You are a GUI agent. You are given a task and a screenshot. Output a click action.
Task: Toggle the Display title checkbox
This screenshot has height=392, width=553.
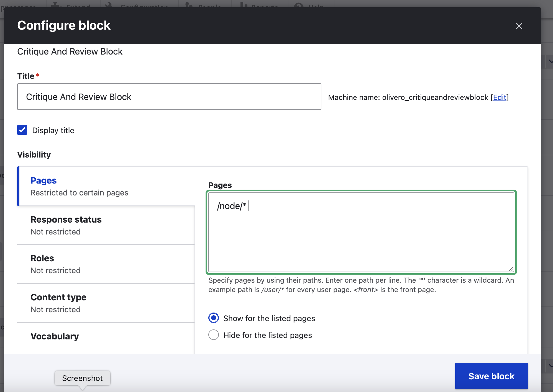click(x=22, y=130)
